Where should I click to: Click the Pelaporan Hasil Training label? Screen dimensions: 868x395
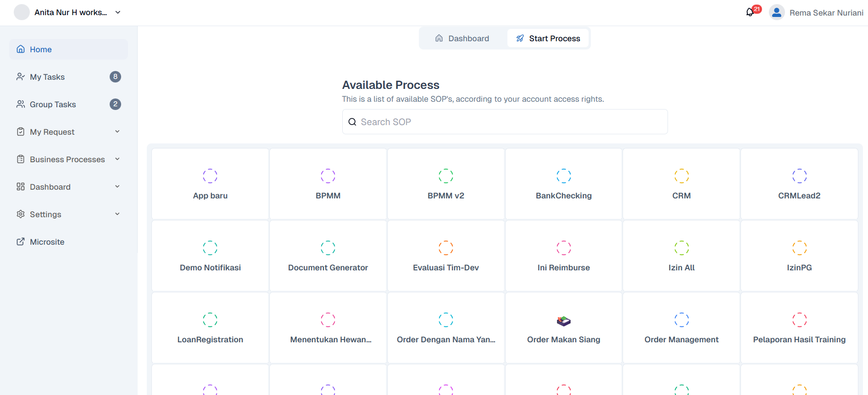click(x=799, y=340)
